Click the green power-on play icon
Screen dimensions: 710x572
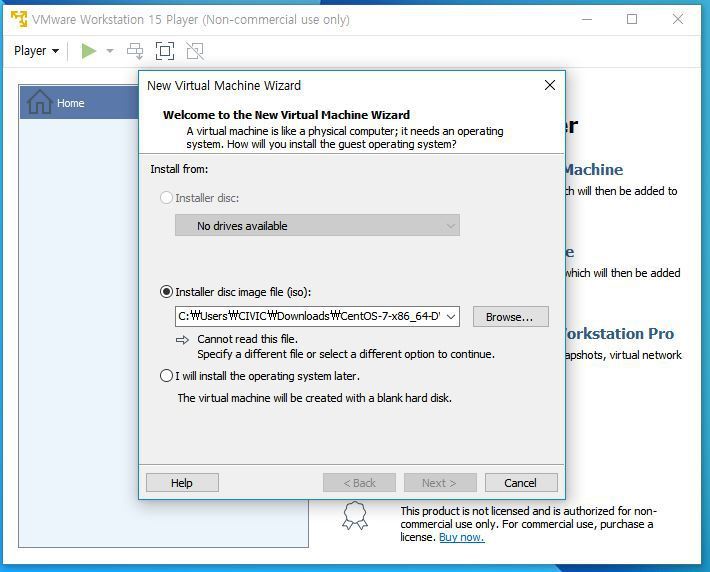click(89, 51)
